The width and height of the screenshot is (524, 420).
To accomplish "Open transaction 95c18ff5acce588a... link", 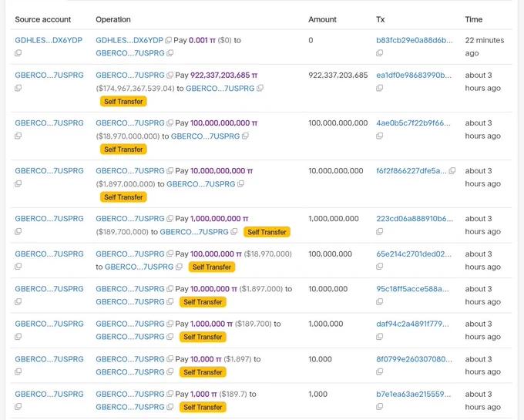I will tap(412, 289).
